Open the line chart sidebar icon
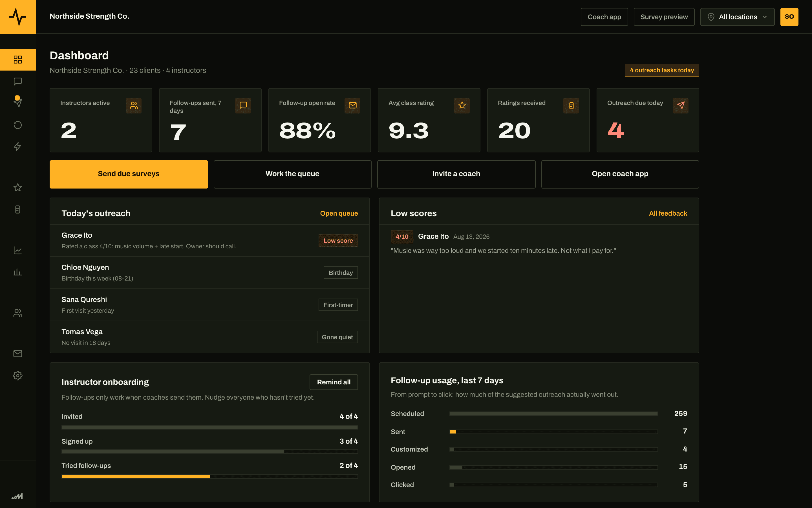The image size is (812, 508). pyautogui.click(x=18, y=250)
